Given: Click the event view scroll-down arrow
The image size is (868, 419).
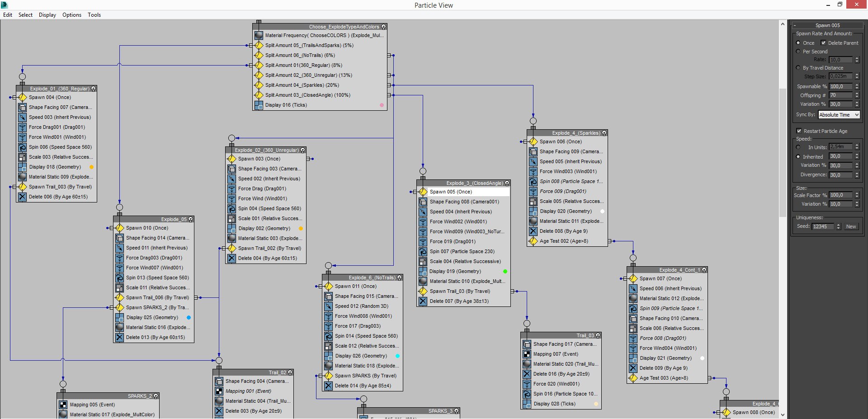Looking at the screenshot, I should click(783, 414).
